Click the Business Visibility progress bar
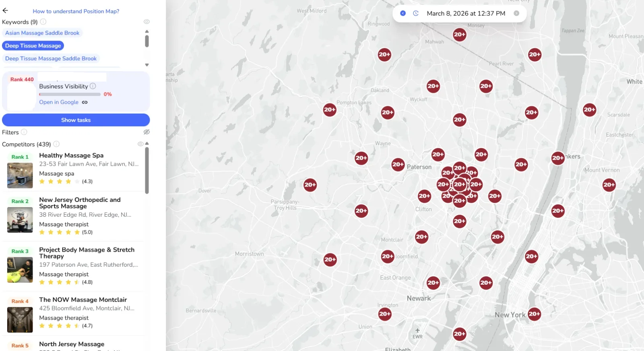644x351 pixels. (70, 94)
